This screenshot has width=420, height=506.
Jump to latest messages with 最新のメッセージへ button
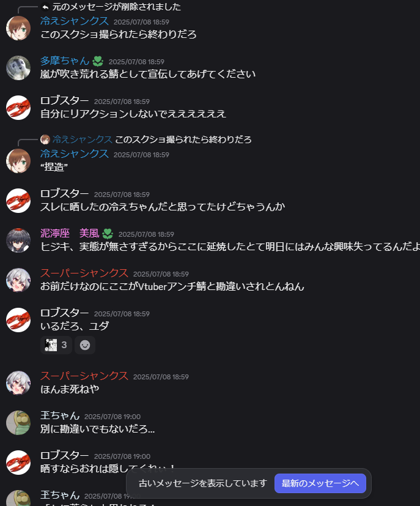pos(320,483)
